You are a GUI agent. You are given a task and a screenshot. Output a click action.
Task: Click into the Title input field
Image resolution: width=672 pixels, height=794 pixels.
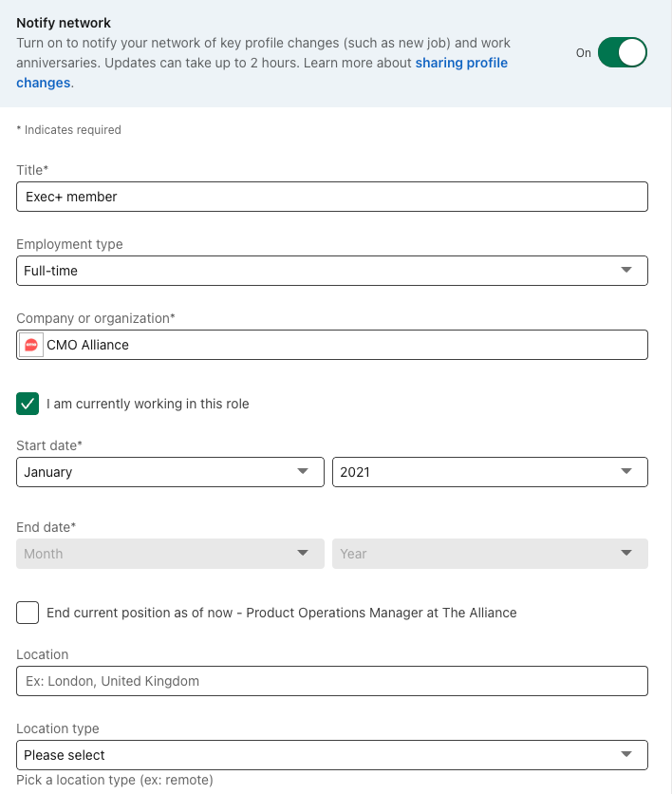coord(331,197)
